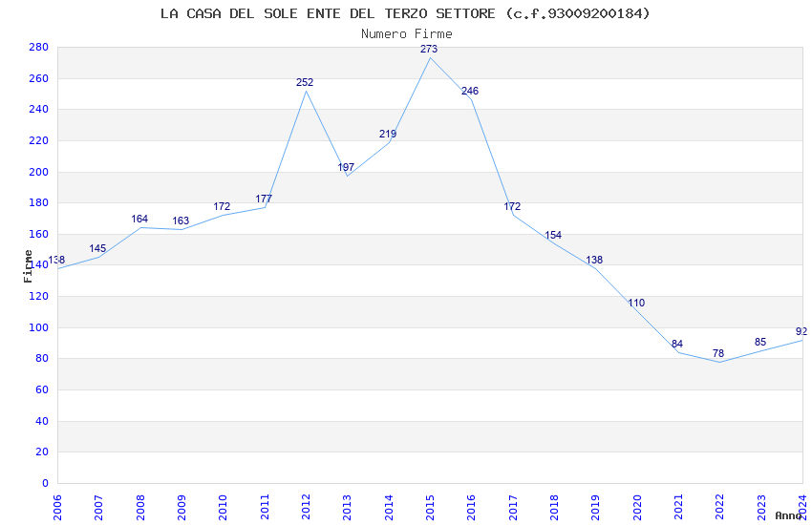
Task: Click the x-axis year 2020
Action: tap(637, 508)
